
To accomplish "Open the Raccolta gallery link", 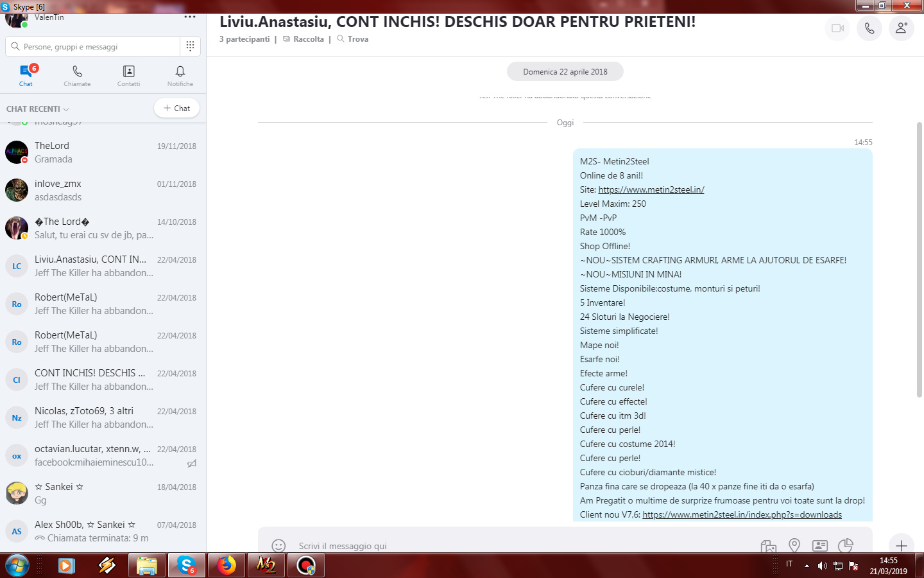I will point(304,39).
